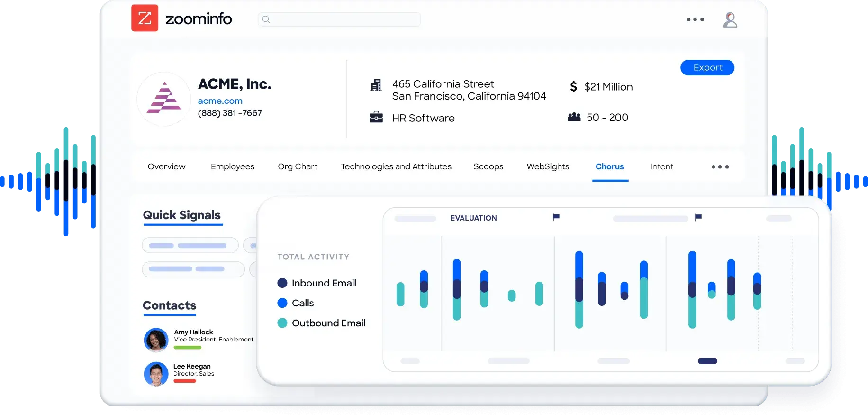
Task: Click the employee count people icon
Action: click(x=574, y=117)
